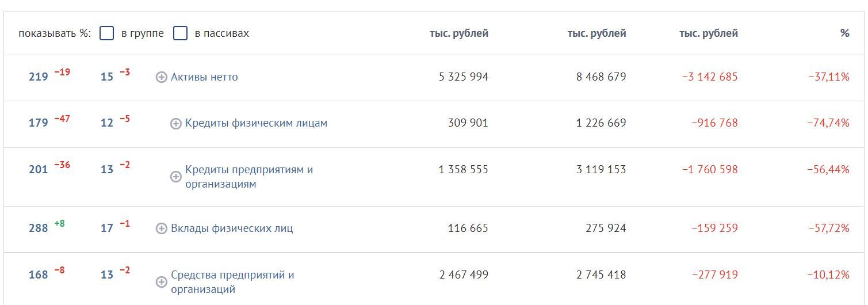The height and width of the screenshot is (305, 868).
Task: Click rank 219 in Активы нетто row
Action: [39, 77]
